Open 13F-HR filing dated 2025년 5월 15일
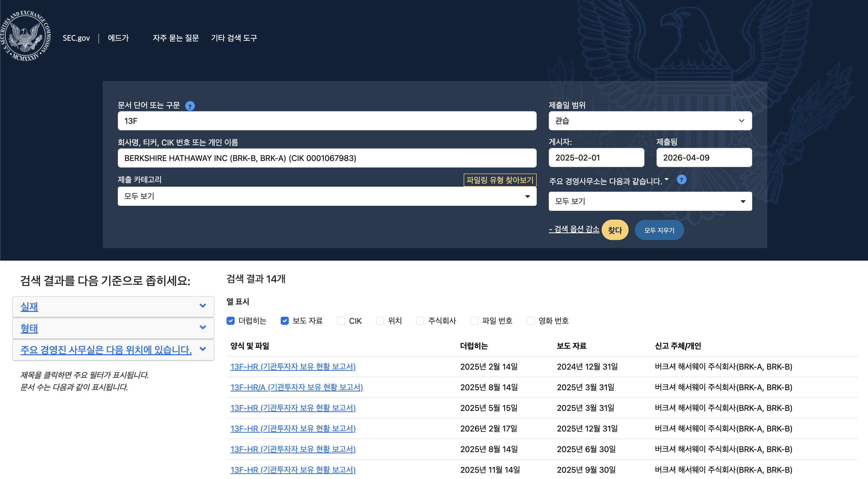 (293, 408)
